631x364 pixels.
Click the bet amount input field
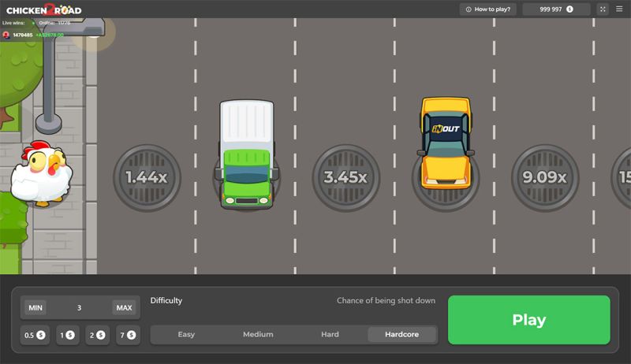pyautogui.click(x=79, y=307)
